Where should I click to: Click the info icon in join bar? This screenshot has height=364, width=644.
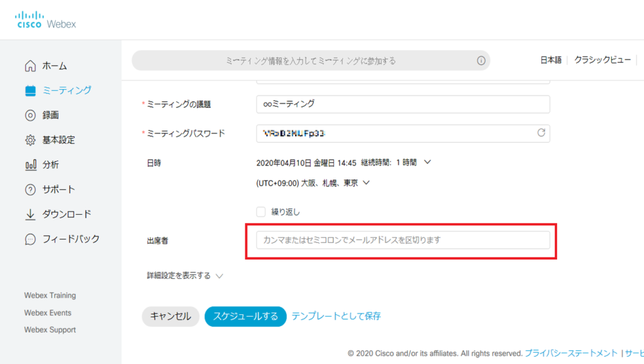pyautogui.click(x=481, y=61)
